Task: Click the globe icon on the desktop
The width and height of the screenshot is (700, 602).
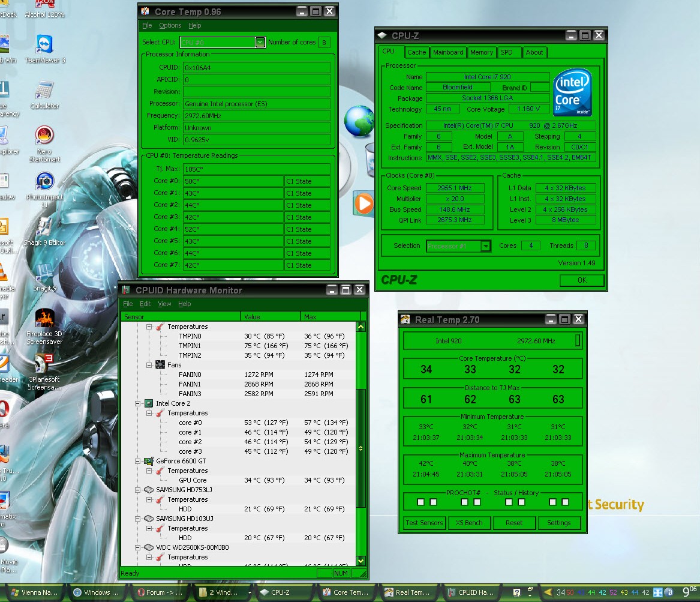Action: pyautogui.click(x=359, y=121)
